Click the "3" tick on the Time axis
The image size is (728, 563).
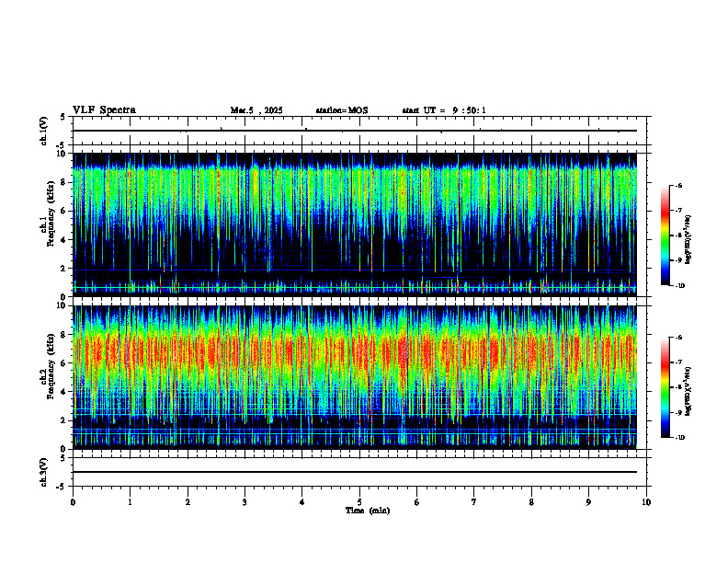point(245,502)
